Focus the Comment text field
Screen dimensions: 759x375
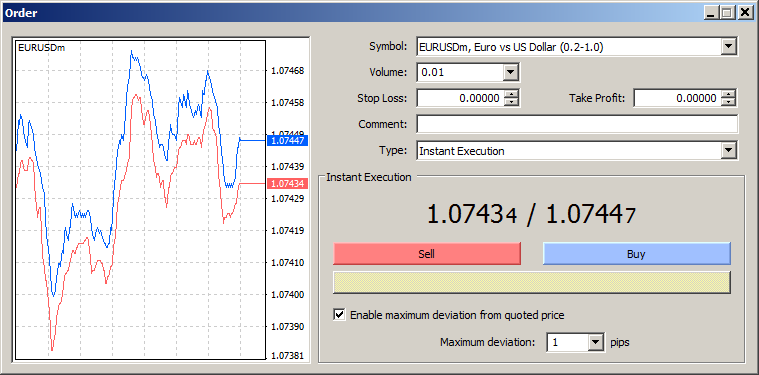click(577, 124)
